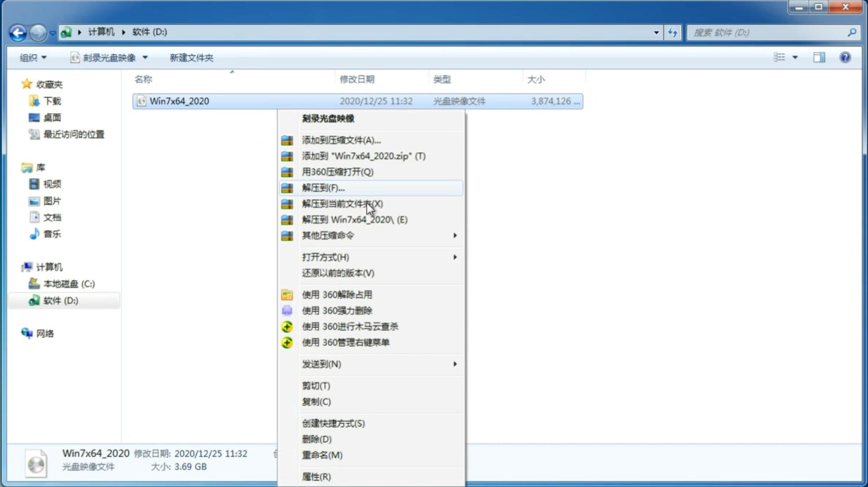Click 刻录光盘映像 toolbar button
The height and width of the screenshot is (487, 868).
(x=104, y=57)
